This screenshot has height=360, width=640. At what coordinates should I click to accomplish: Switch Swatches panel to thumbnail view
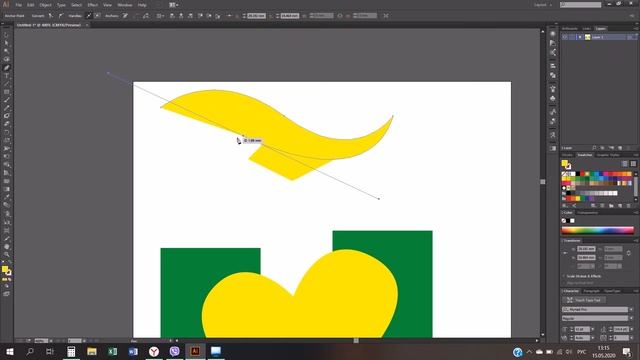[633, 164]
